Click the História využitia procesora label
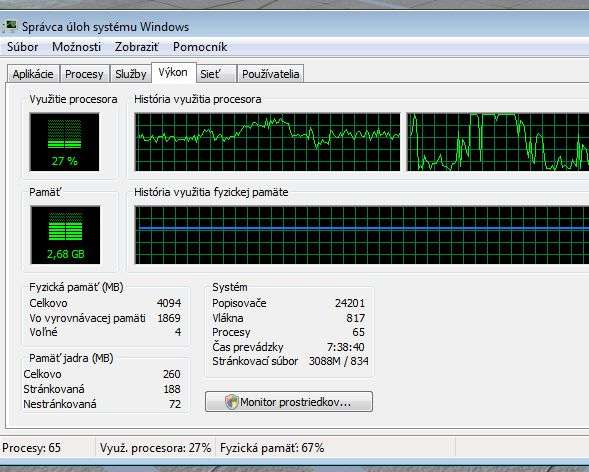The image size is (589, 472). 198,99
